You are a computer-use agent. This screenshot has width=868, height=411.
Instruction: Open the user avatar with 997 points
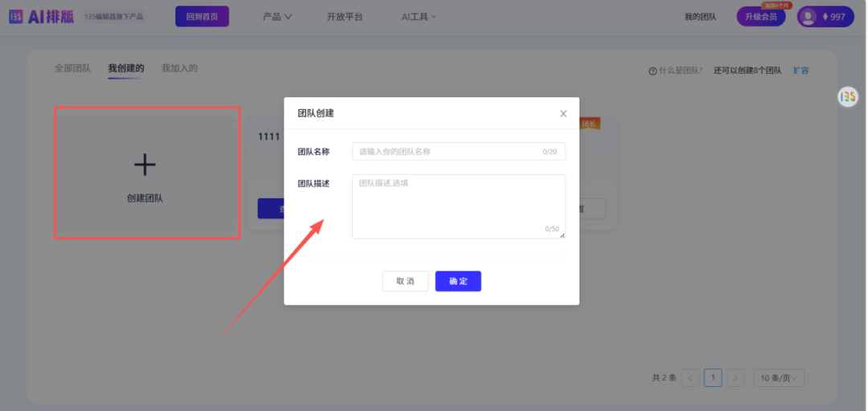825,17
